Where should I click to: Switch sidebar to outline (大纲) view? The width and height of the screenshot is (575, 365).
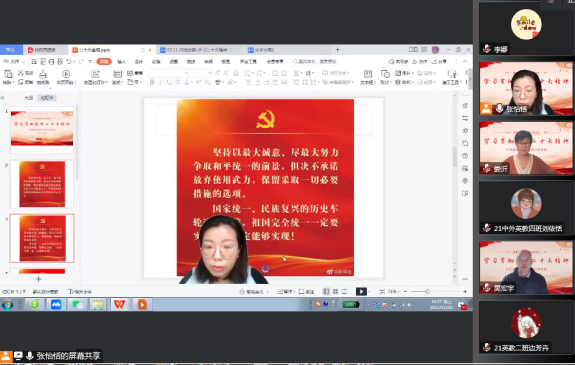point(29,98)
